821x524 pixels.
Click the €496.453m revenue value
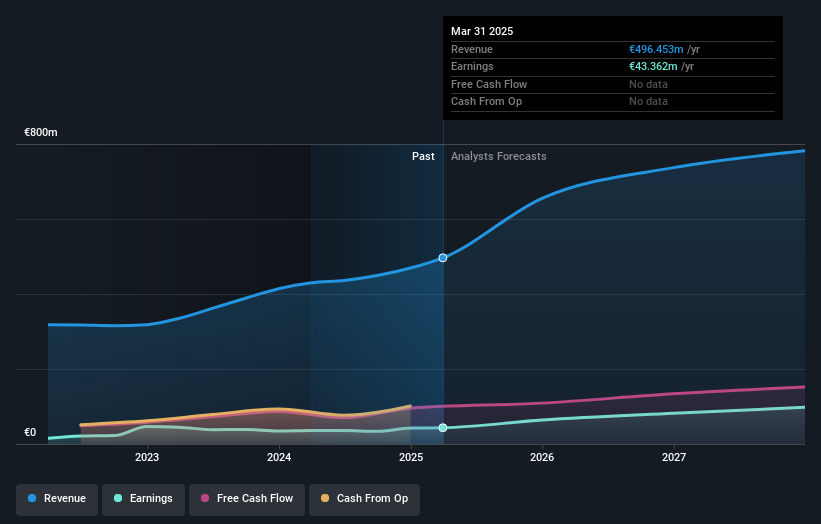click(656, 49)
